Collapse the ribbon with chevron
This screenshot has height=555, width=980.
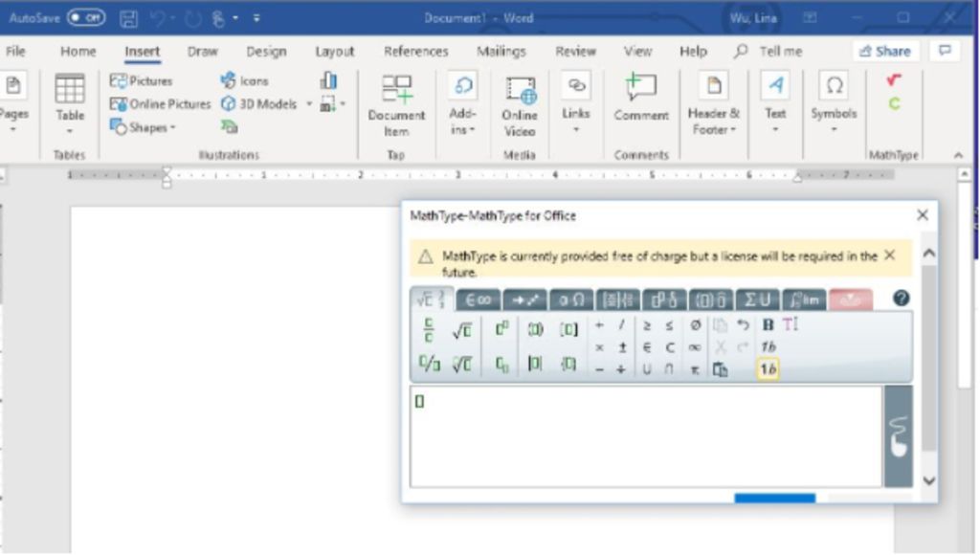pyautogui.click(x=958, y=155)
